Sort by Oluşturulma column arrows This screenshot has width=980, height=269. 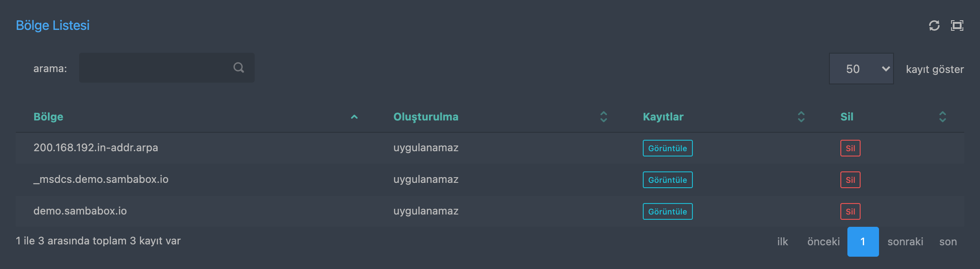(604, 117)
